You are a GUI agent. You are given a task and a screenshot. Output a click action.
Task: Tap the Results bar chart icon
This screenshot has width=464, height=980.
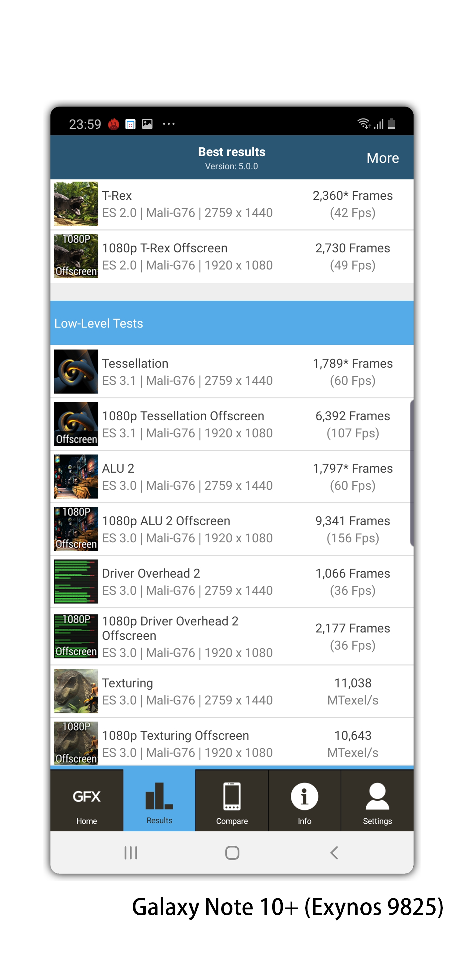pyautogui.click(x=159, y=796)
